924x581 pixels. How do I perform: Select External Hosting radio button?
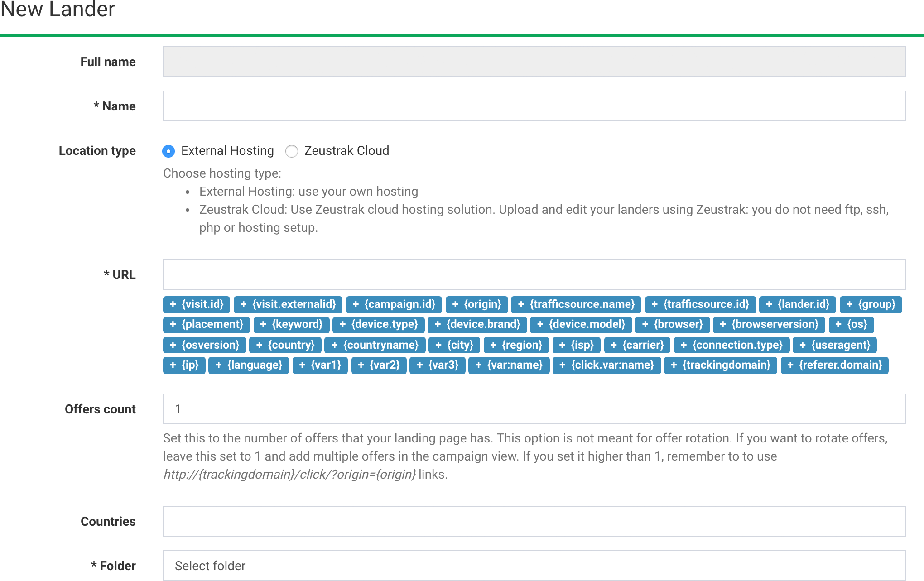[168, 151]
